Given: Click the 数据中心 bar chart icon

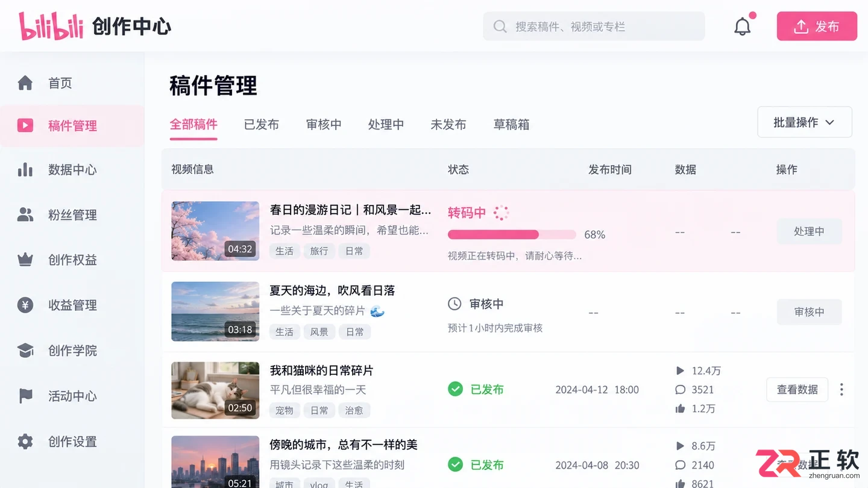Looking at the screenshot, I should pos(25,170).
